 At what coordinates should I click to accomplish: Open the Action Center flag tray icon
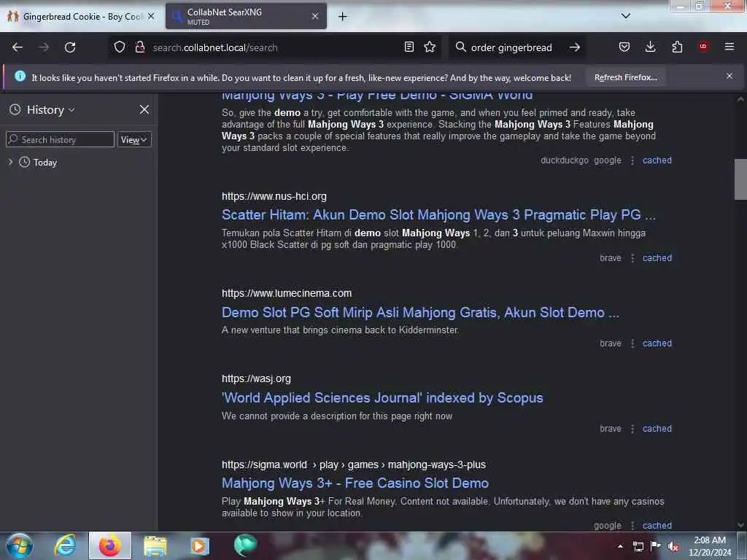(656, 546)
